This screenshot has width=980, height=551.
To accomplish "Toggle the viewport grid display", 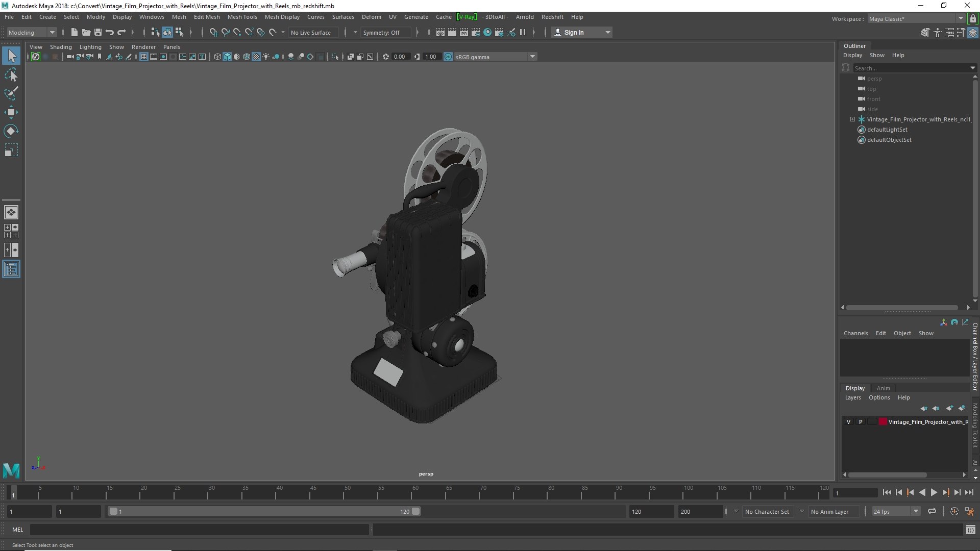I will click(144, 57).
